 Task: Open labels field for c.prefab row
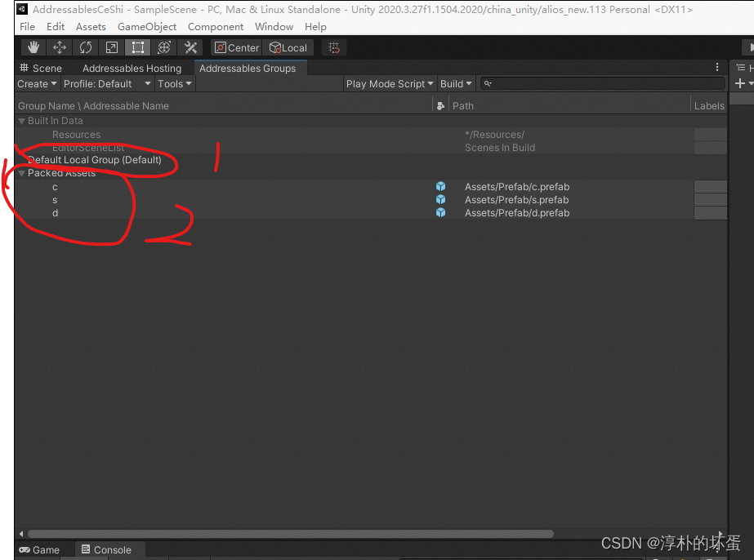(710, 186)
